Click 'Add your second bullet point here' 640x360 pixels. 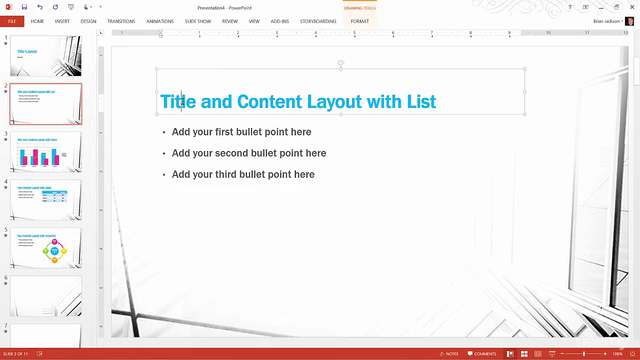(x=249, y=153)
